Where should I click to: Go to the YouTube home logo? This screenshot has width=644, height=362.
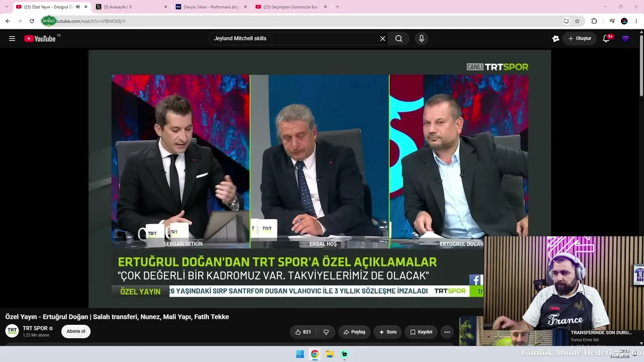[40, 39]
